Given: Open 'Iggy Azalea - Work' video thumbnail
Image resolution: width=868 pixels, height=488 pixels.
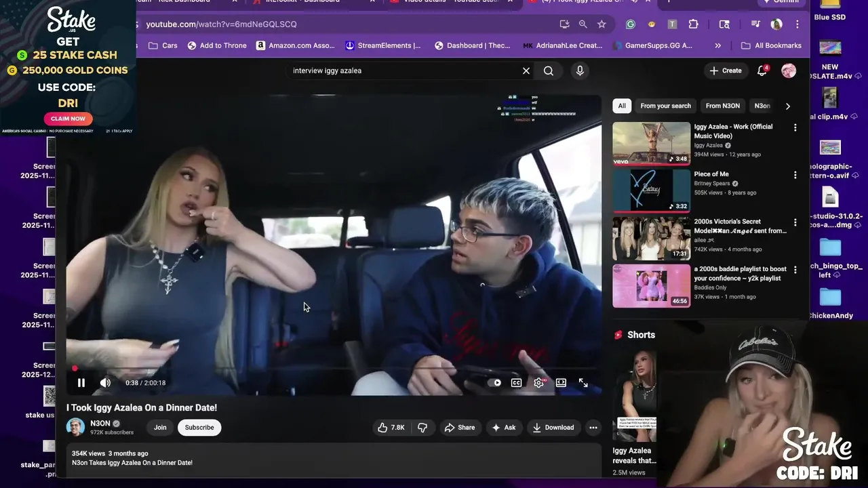Looking at the screenshot, I should (x=652, y=144).
